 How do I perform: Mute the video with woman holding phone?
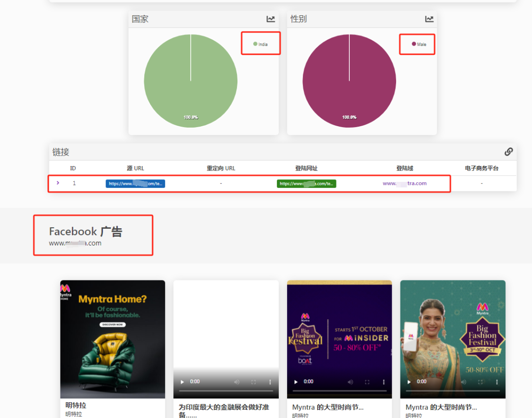[x=463, y=382]
